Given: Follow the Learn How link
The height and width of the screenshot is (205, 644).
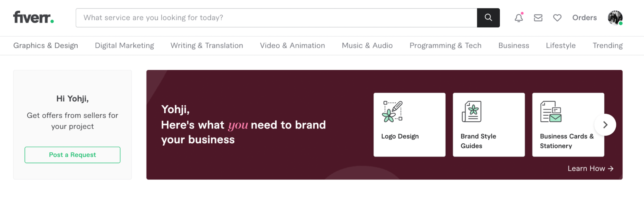Looking at the screenshot, I should click(590, 169).
